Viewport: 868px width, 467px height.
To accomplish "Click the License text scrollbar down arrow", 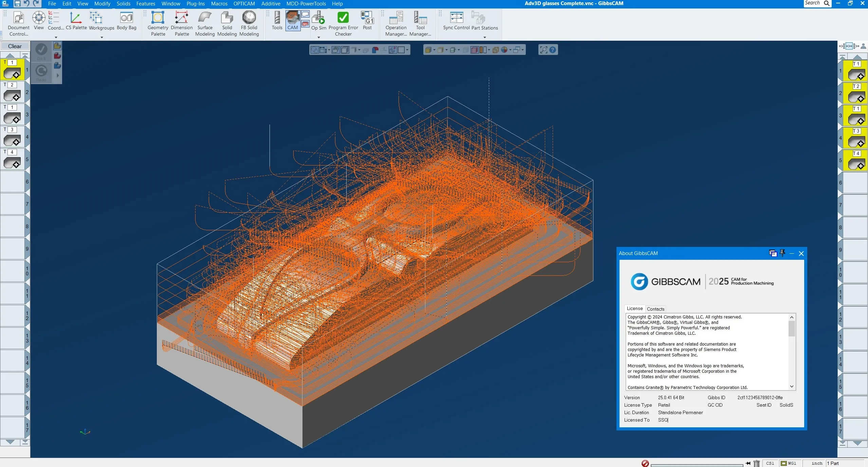I will tap(792, 386).
